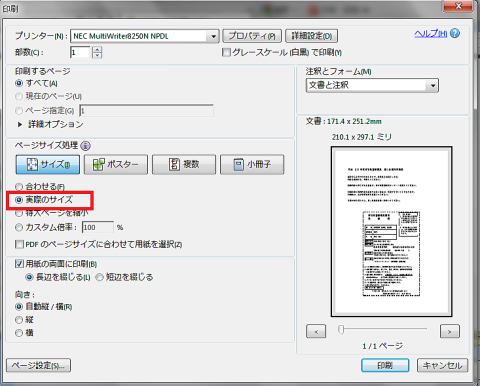Click the 印刷 print button
This screenshot has width=480, height=386.
pos(385,365)
